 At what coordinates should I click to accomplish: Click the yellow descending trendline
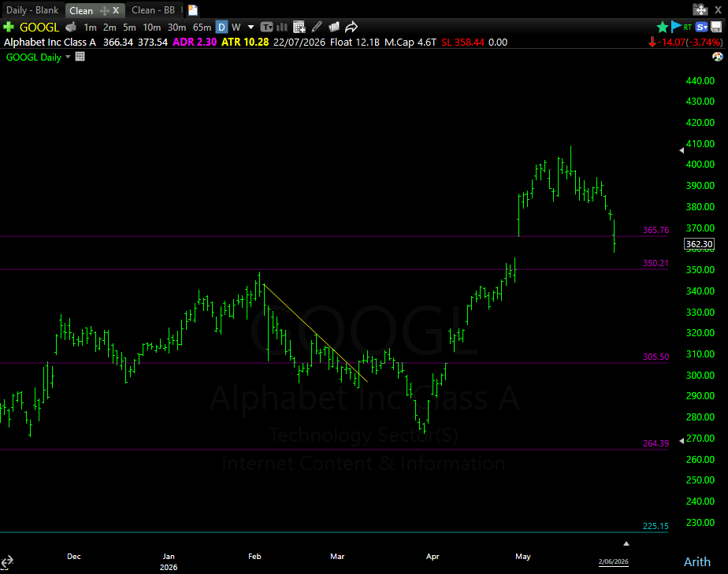tap(315, 333)
